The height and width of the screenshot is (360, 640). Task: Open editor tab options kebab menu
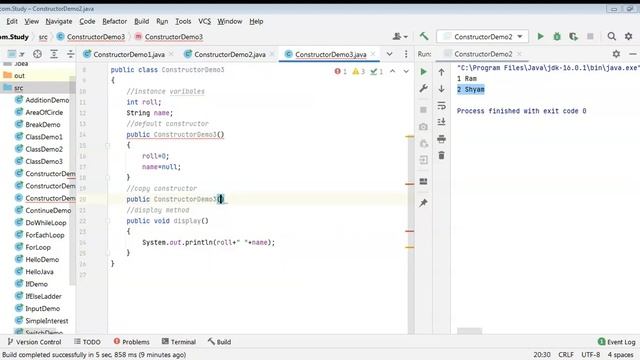(x=406, y=54)
